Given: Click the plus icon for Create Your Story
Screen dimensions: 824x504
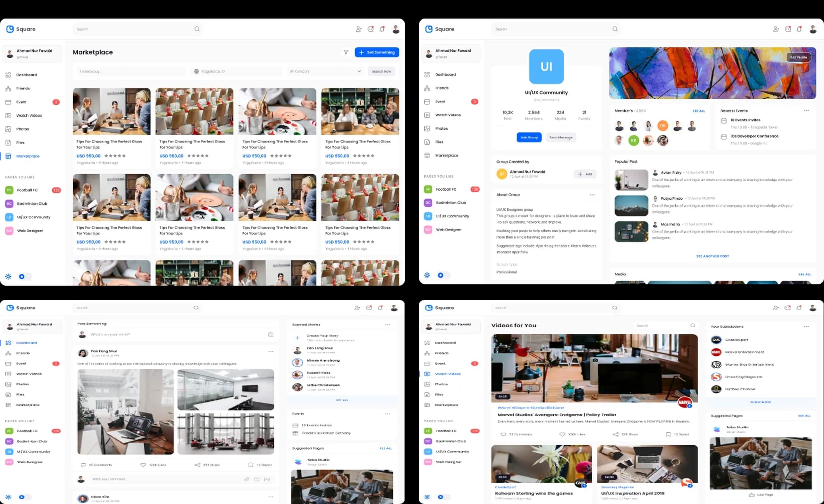Looking at the screenshot, I should click(x=297, y=338).
